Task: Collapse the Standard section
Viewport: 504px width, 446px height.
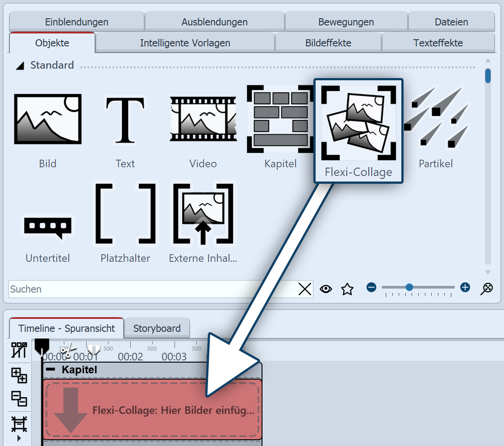Action: (20, 65)
